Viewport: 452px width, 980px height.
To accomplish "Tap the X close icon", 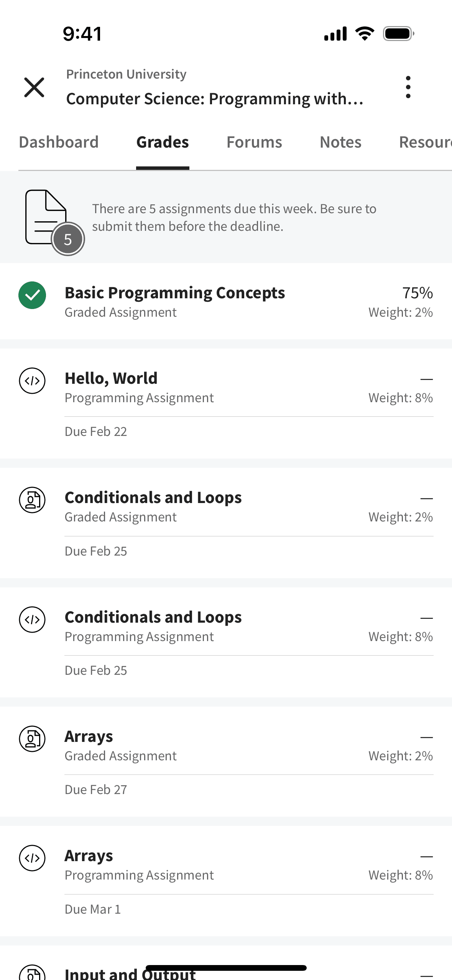I will click(34, 87).
